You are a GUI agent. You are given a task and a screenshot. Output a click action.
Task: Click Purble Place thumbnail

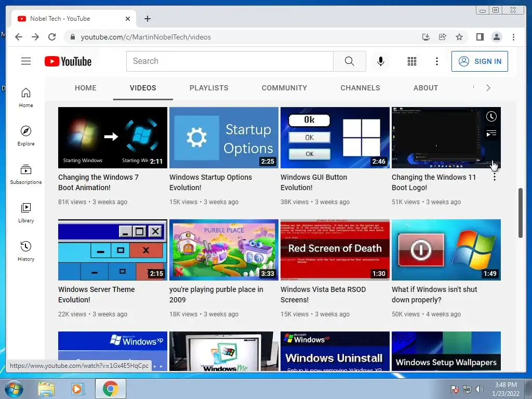[x=224, y=250]
